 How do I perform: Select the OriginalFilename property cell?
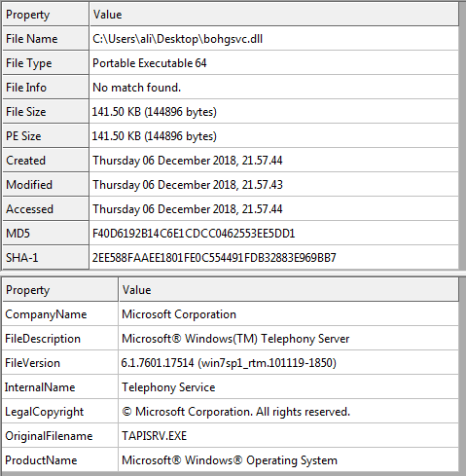[60, 436]
